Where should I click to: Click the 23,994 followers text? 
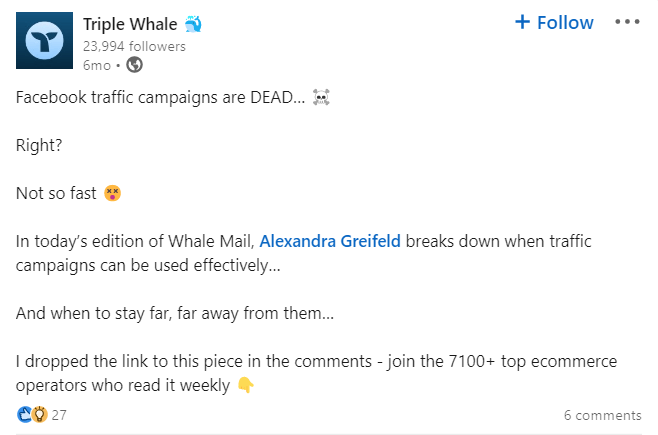pos(135,46)
